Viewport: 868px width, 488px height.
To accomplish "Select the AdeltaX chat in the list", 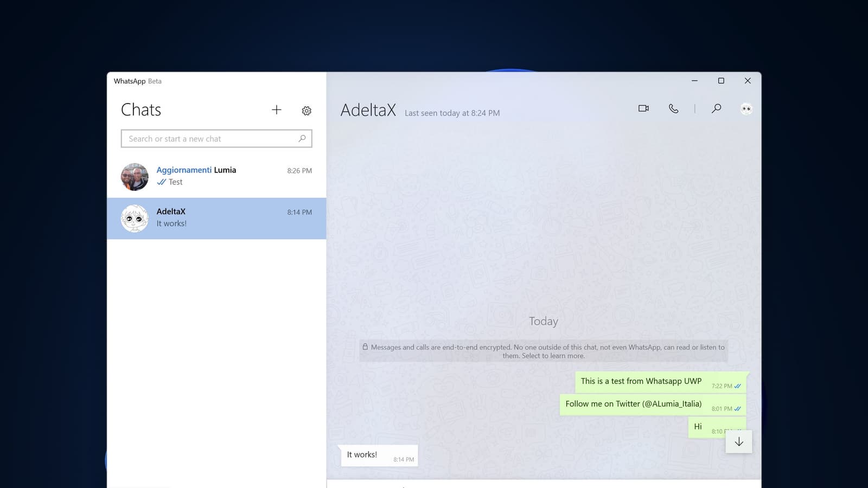I will pyautogui.click(x=216, y=219).
